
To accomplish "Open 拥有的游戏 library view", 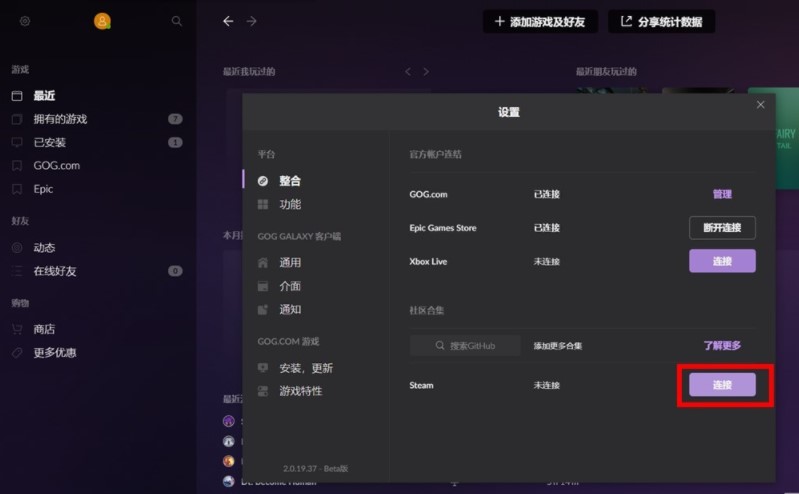I will [60, 119].
